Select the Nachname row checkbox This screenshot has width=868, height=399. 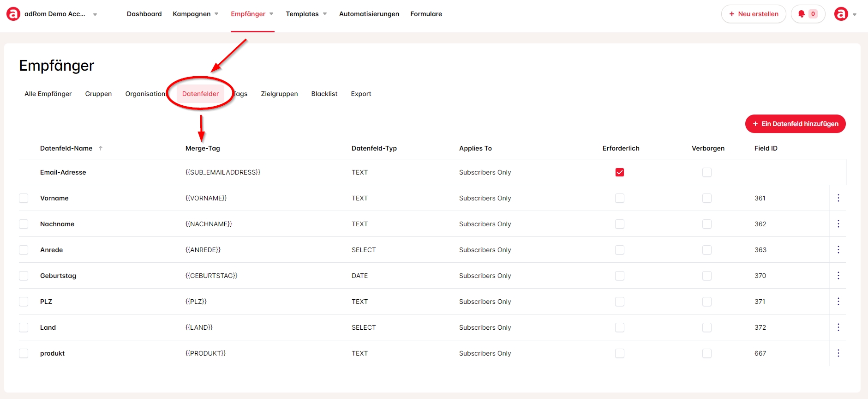pos(24,224)
